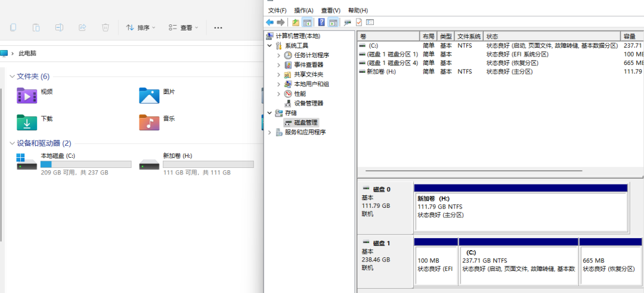Collapse the 存储 tree node
The image size is (644, 293).
tap(270, 113)
